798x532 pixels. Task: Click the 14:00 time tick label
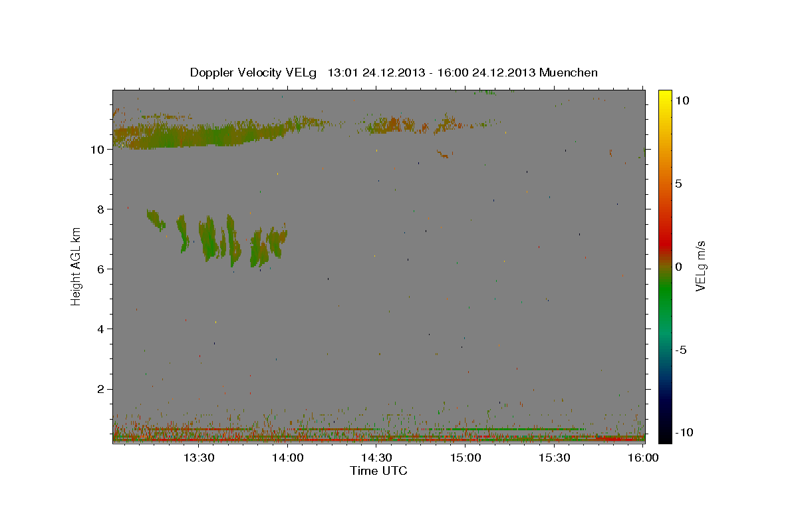coord(288,458)
